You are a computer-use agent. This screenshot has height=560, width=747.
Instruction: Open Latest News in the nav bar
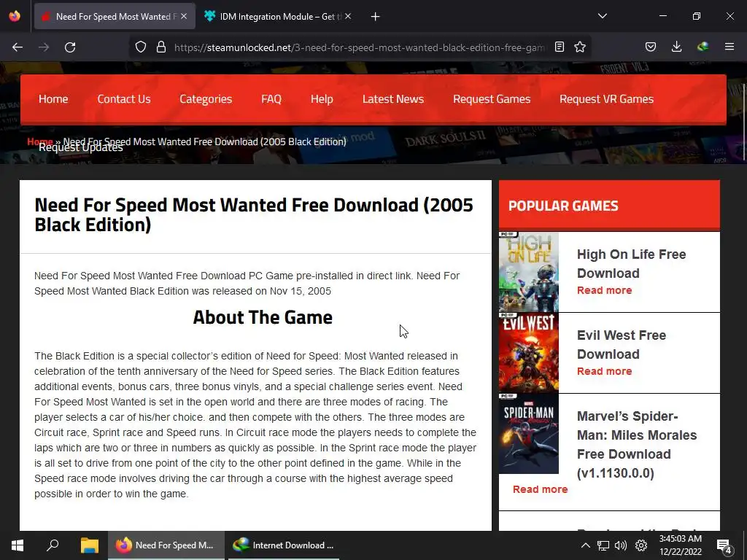[393, 99]
